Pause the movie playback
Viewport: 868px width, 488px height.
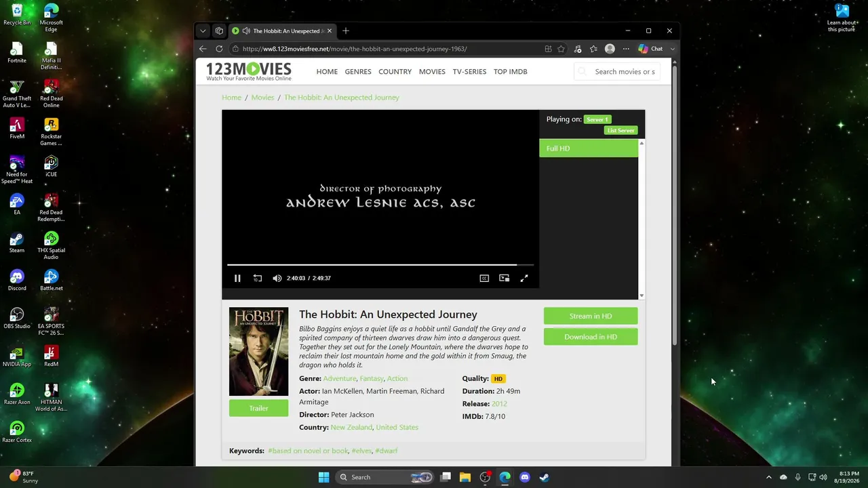point(237,278)
